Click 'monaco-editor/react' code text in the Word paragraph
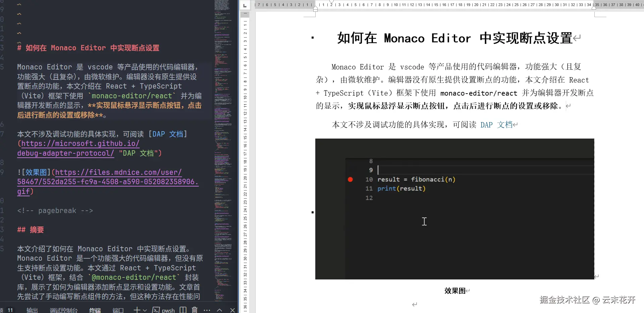Image resolution: width=644 pixels, height=313 pixels. tap(479, 93)
